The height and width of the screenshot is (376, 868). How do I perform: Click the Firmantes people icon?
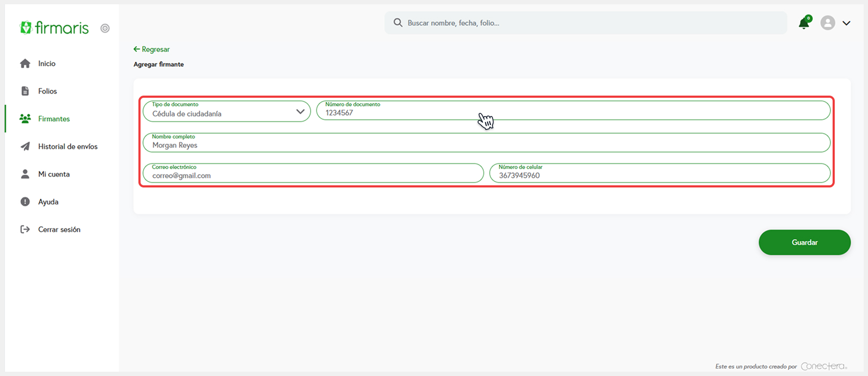[25, 119]
